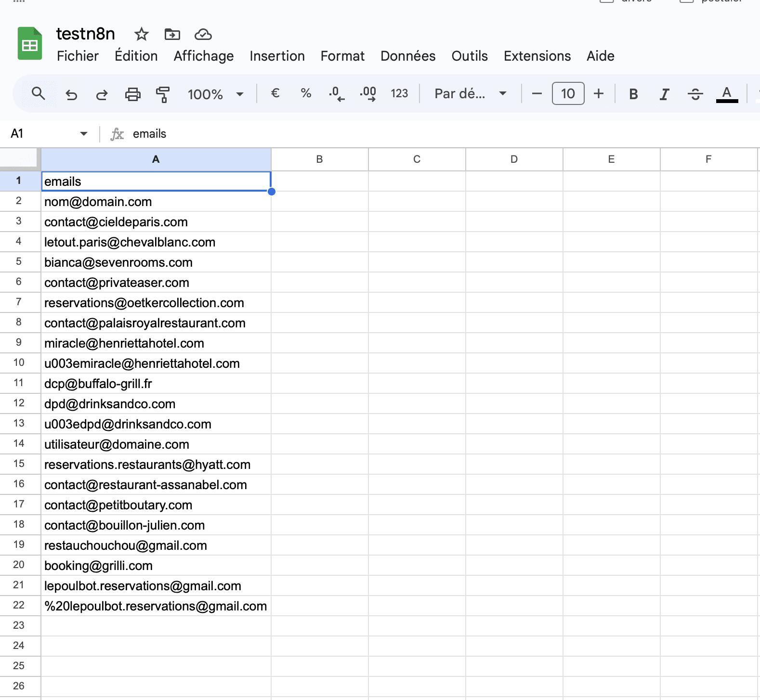This screenshot has width=760, height=700.
Task: Select cell utilisateur@domaine.com
Action: point(156,444)
